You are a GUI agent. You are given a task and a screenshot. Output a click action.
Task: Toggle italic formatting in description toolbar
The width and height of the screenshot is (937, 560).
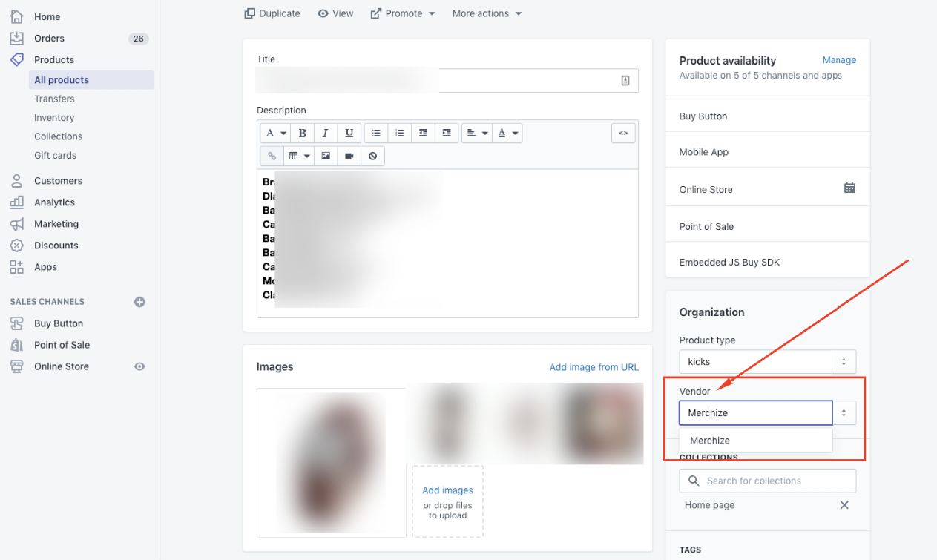[x=325, y=134]
